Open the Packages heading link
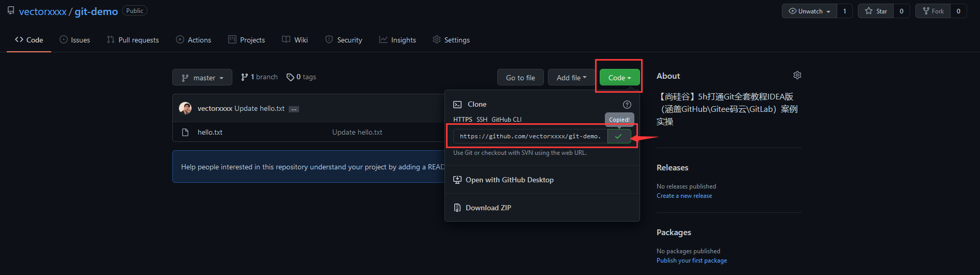The height and width of the screenshot is (275, 980). tap(674, 233)
